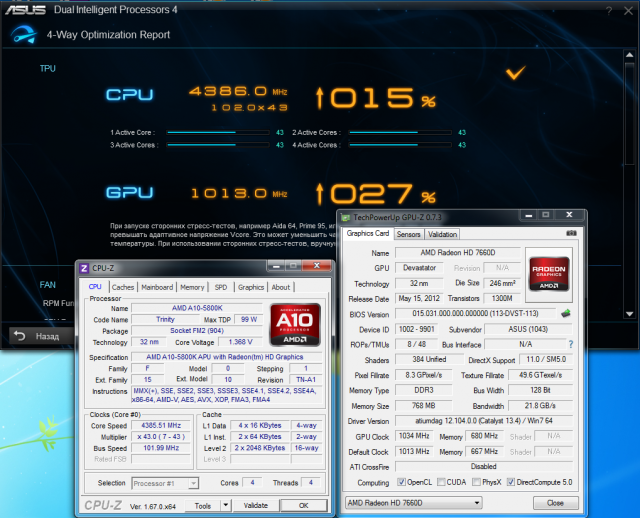Click the CPU-Z purple Z title icon
Screen dimensions: 640x518
tap(84, 268)
